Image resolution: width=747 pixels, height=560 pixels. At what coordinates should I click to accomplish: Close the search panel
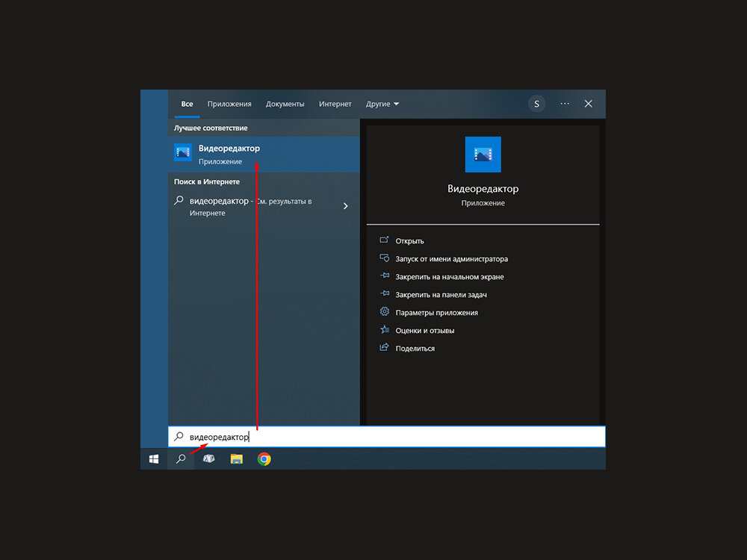coord(589,104)
